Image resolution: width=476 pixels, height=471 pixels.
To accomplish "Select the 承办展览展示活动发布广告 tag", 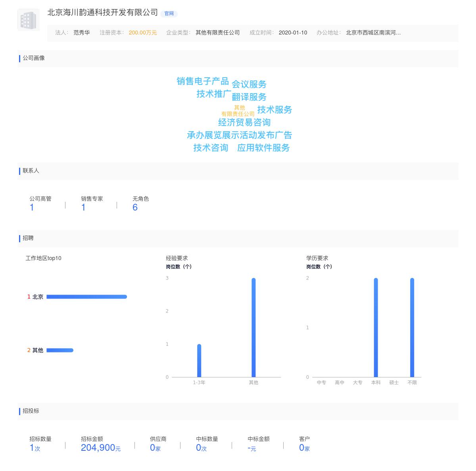I will click(x=240, y=135).
